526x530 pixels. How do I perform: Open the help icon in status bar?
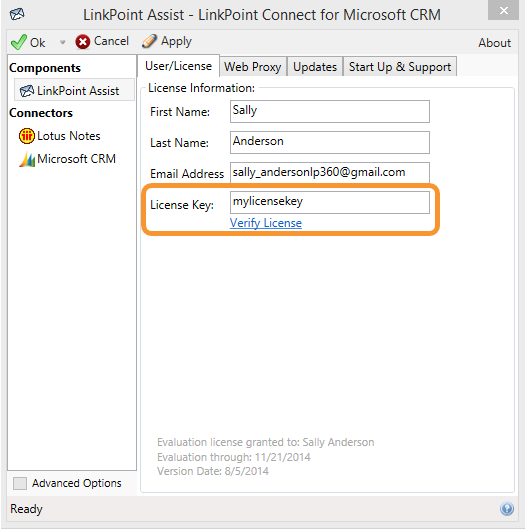(x=507, y=509)
